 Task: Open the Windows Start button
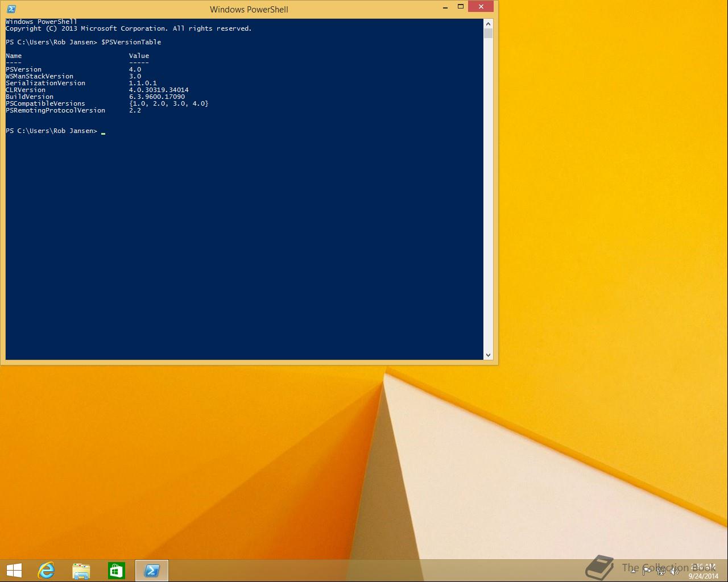14,570
